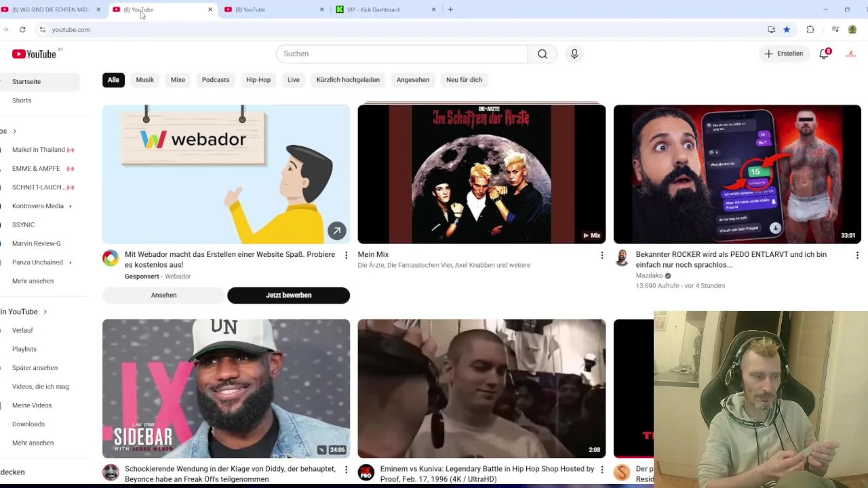This screenshot has height=488, width=868.
Task: Click the magnifier search button
Action: (542, 54)
